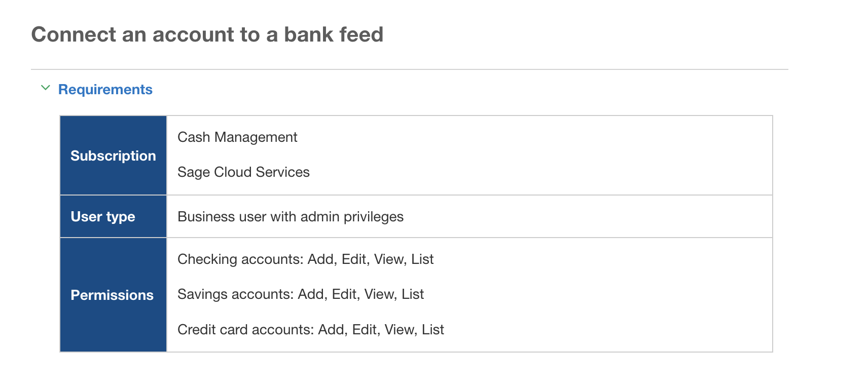The width and height of the screenshot is (868, 387).
Task: Click the User type row header cell
Action: click(x=113, y=217)
